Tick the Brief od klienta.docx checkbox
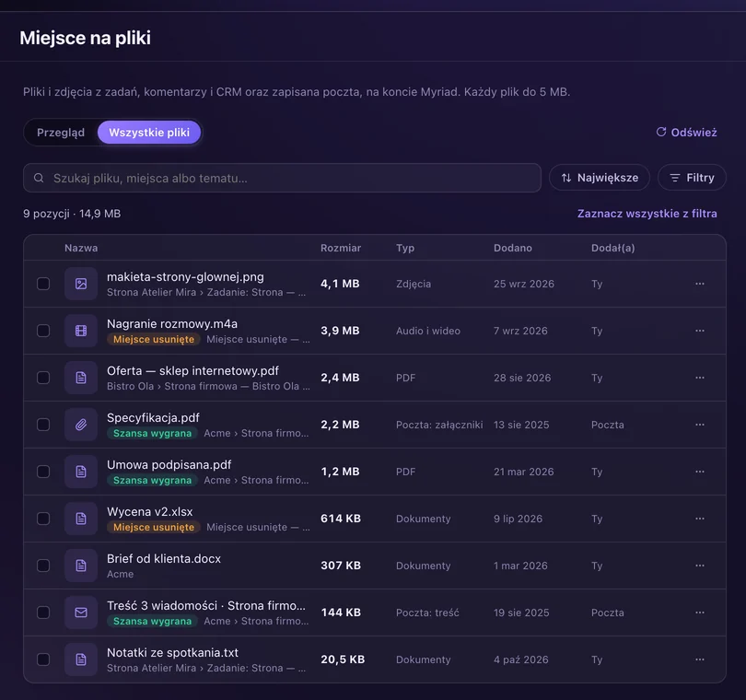This screenshot has width=746, height=700. [43, 566]
